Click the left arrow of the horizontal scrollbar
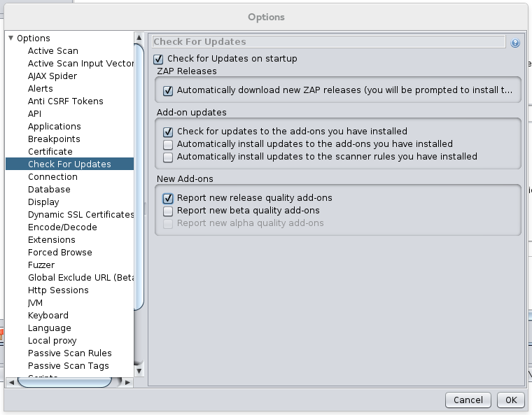 pos(10,382)
